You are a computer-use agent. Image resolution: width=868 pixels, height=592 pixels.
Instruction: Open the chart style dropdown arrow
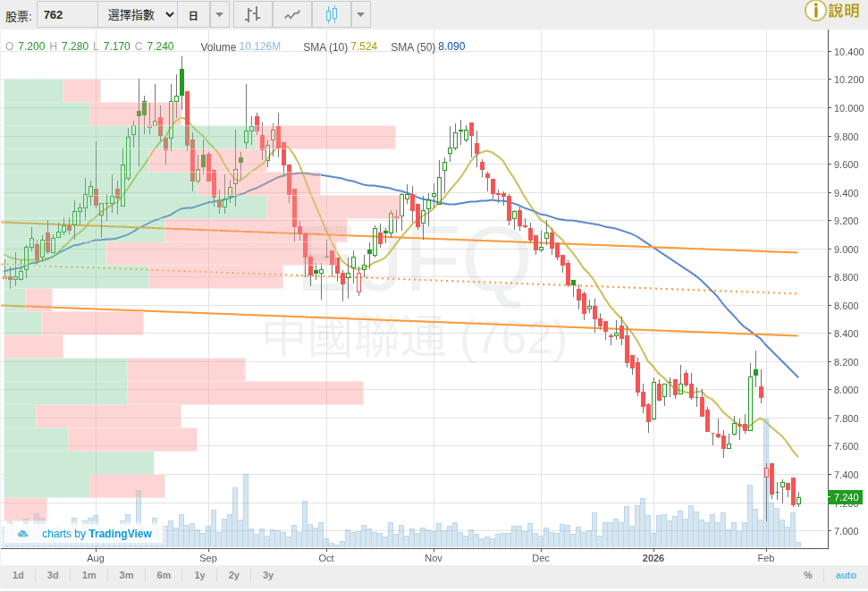coord(361,14)
